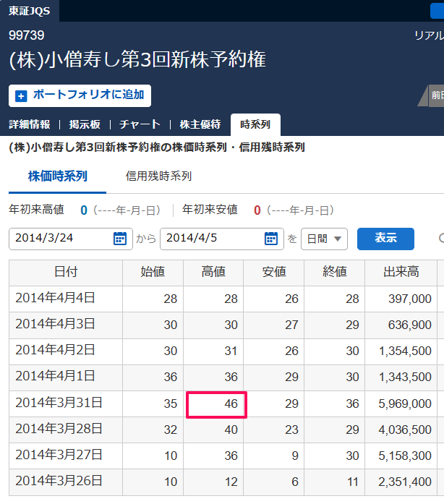Open the 詳細情報 tab
This screenshot has height=504, width=444.
point(30,124)
